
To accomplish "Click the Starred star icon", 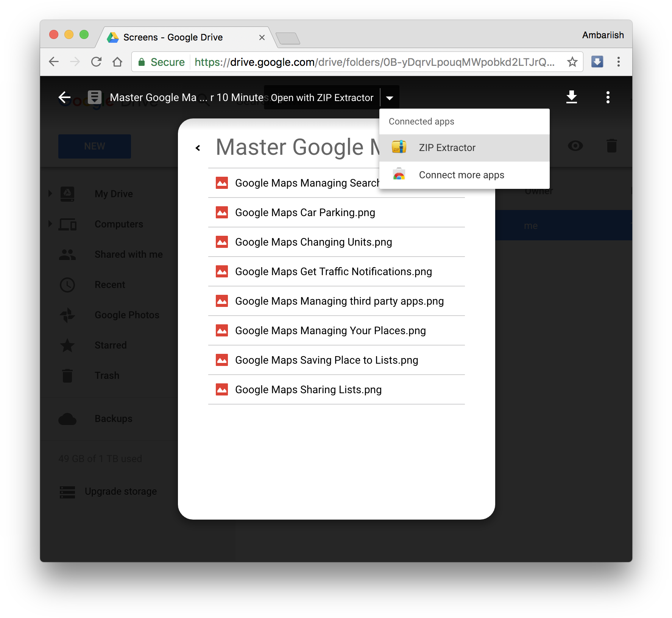I will (x=67, y=345).
